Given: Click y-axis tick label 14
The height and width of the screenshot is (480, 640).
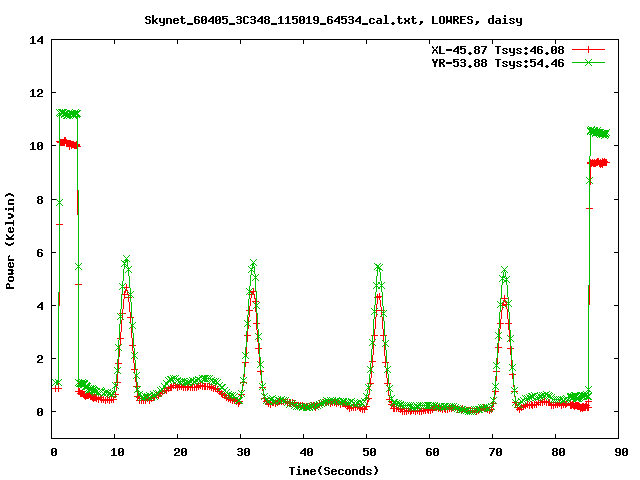Looking at the screenshot, I should click(x=36, y=40).
